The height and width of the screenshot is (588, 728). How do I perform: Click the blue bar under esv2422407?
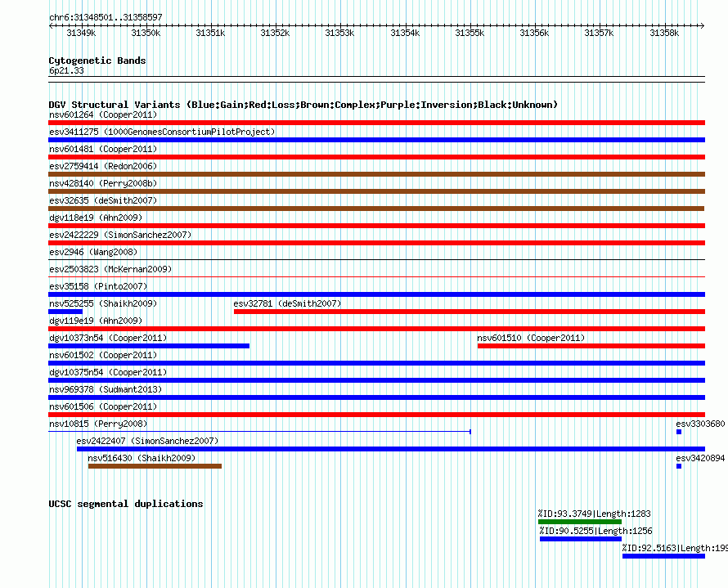(391, 449)
